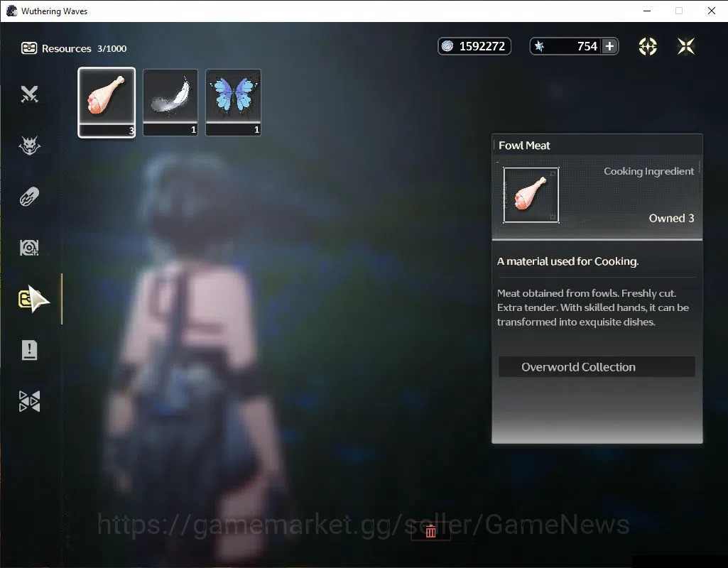
Task: Close the inventory with the X icon
Action: click(x=686, y=46)
